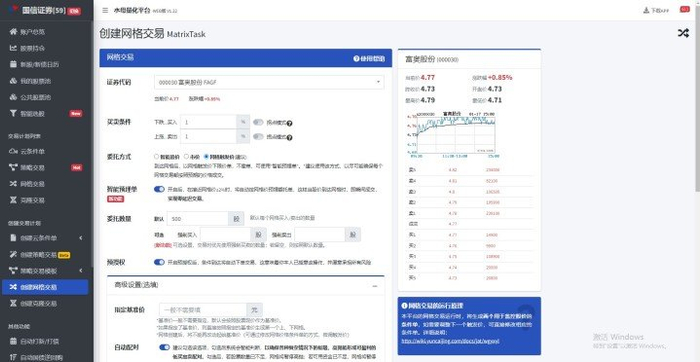
Task: Click the 下跌买入 percentage input field
Action: point(208,122)
